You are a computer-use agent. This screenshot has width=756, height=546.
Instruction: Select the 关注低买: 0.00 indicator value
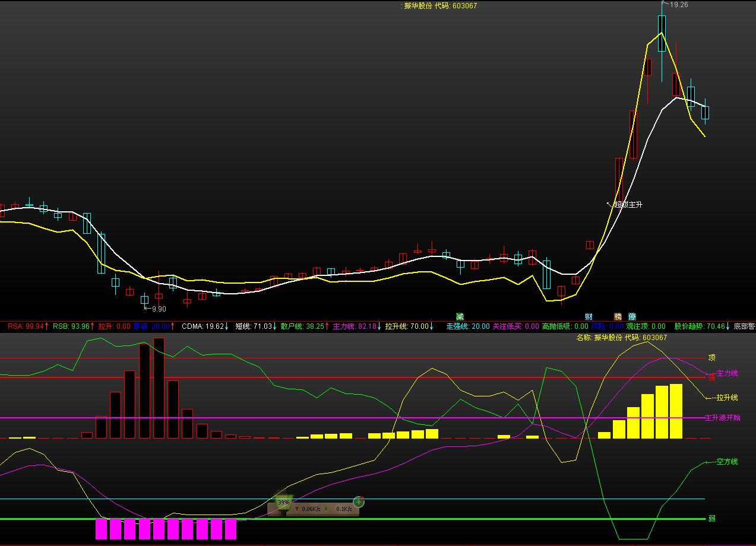point(516,326)
